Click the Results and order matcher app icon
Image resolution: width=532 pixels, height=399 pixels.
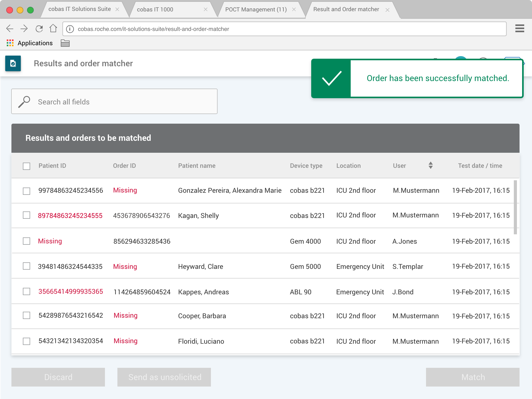coord(13,63)
